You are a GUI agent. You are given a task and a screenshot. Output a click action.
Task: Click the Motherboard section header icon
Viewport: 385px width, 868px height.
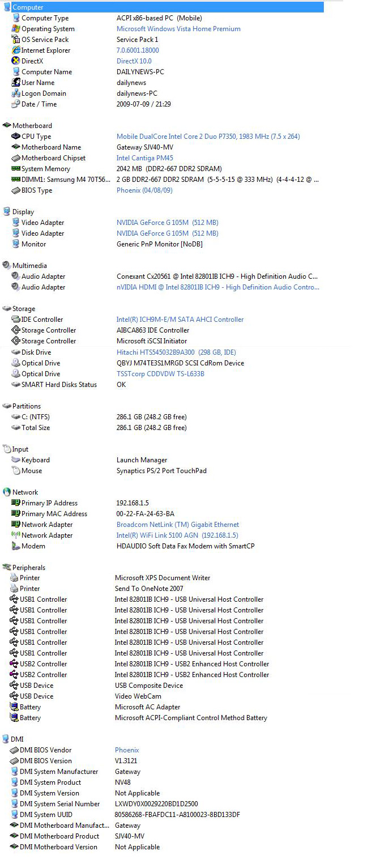coord(7,126)
